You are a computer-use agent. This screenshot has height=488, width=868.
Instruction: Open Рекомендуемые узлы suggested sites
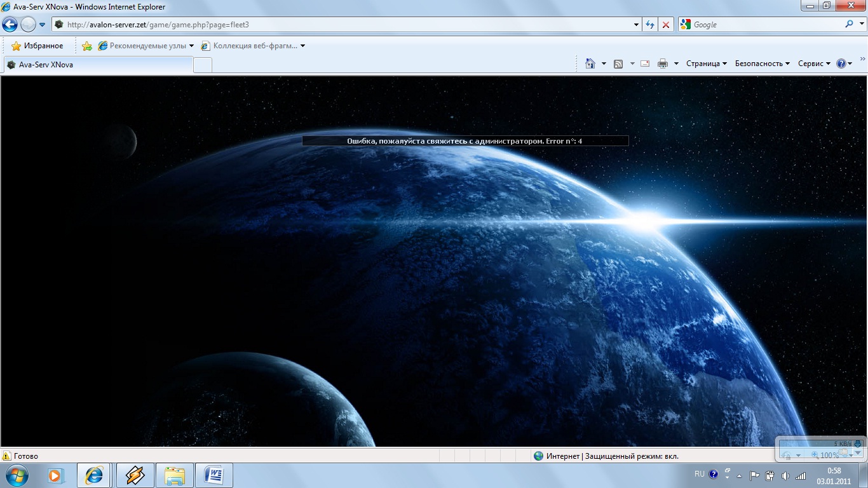[146, 46]
